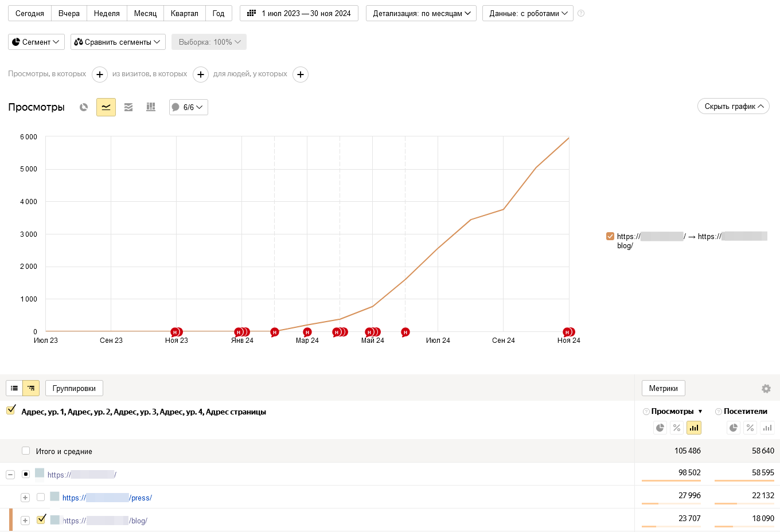Open table settings gear icon
The image size is (780, 532).
coord(766,389)
